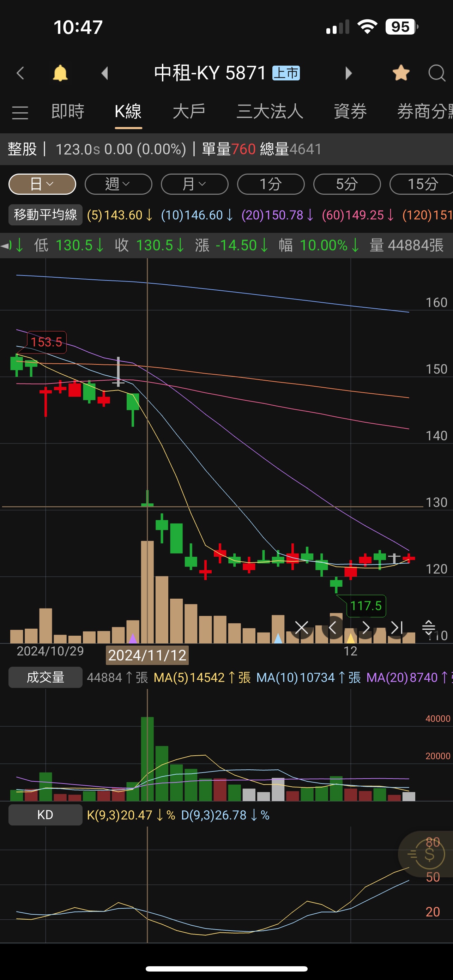Tap the yellow triangle event marker

click(351, 638)
